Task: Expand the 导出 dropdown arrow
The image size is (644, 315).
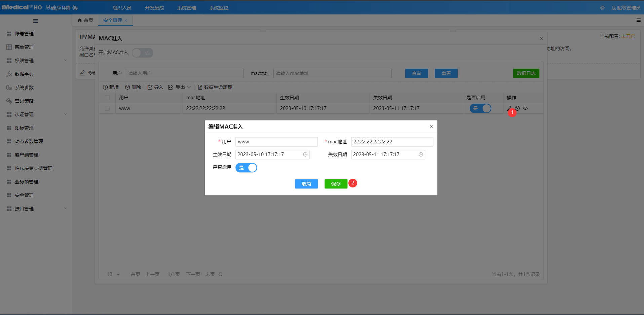Action: [189, 87]
